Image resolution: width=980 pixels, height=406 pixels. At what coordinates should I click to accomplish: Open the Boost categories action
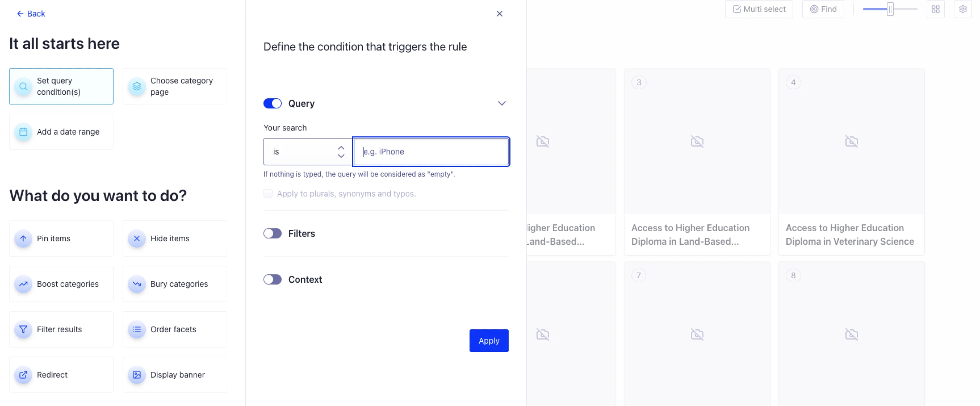click(61, 284)
